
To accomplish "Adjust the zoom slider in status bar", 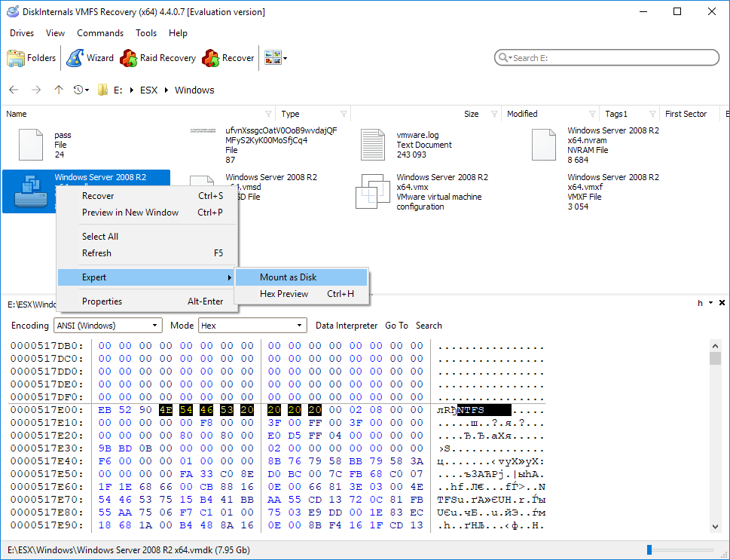I will pos(649,549).
